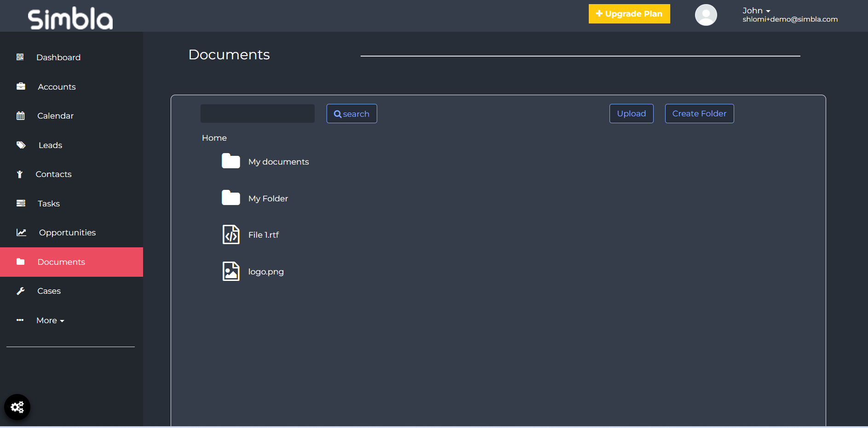Image resolution: width=868 pixels, height=428 pixels.
Task: Click the Upload button
Action: coord(631,114)
